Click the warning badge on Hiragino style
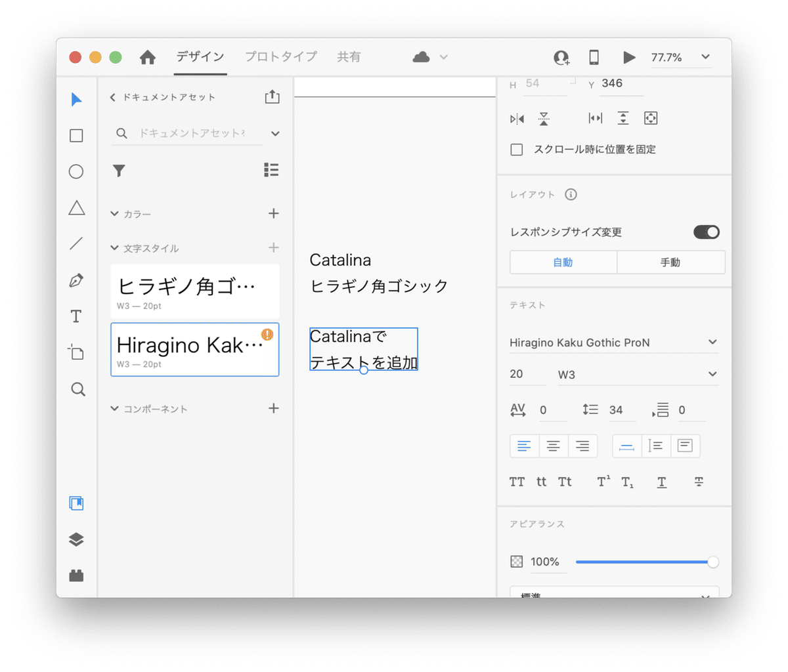This screenshot has height=672, width=788. pos(267,335)
